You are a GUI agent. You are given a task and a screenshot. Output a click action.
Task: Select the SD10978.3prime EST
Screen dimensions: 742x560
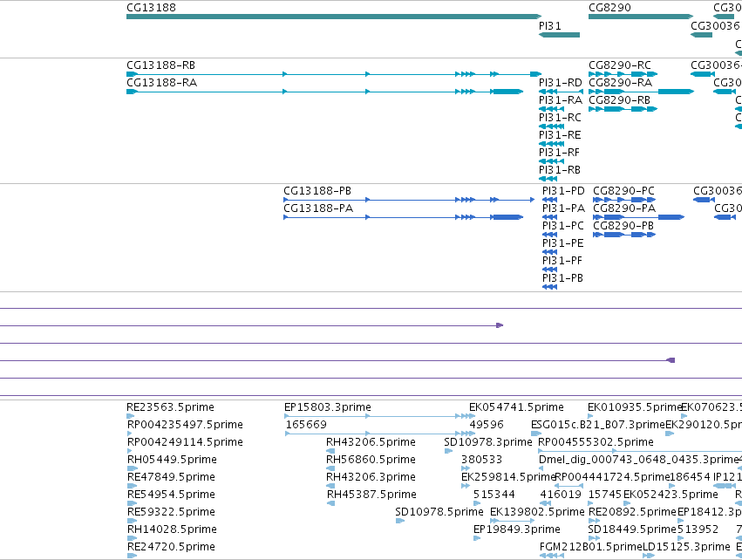(x=448, y=451)
